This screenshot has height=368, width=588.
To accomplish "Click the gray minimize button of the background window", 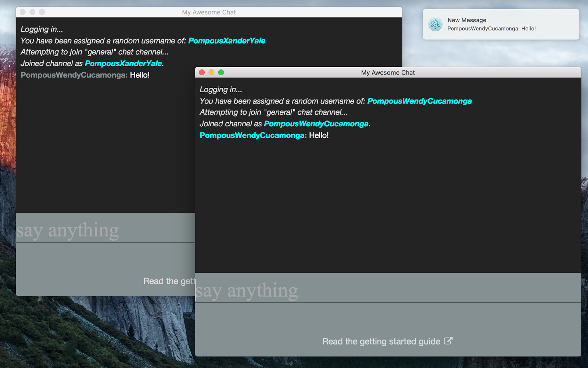I will [x=32, y=12].
